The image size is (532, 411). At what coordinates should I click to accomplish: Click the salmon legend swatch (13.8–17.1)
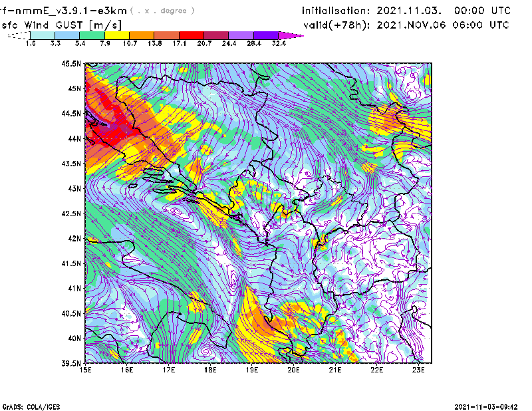click(x=167, y=35)
